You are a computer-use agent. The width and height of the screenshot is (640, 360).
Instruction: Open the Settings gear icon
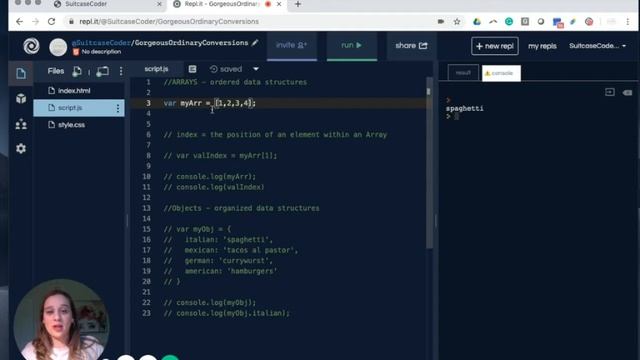(x=21, y=148)
